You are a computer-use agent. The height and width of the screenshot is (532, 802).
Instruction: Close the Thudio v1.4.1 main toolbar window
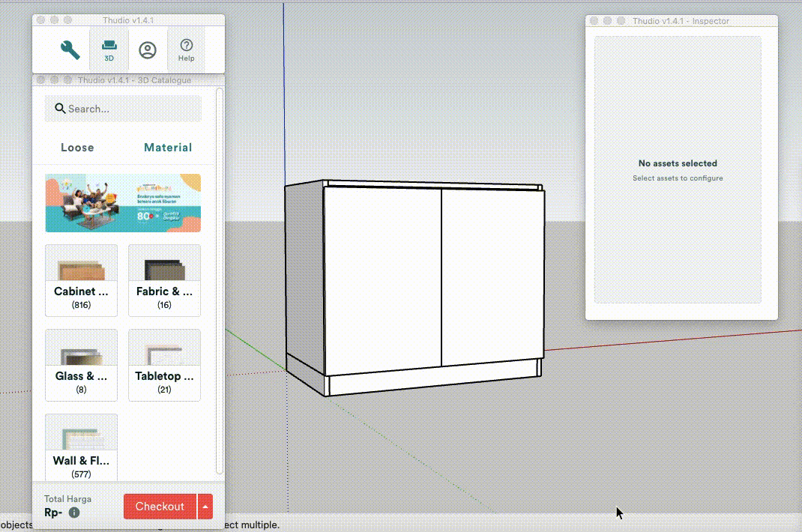[x=41, y=20]
